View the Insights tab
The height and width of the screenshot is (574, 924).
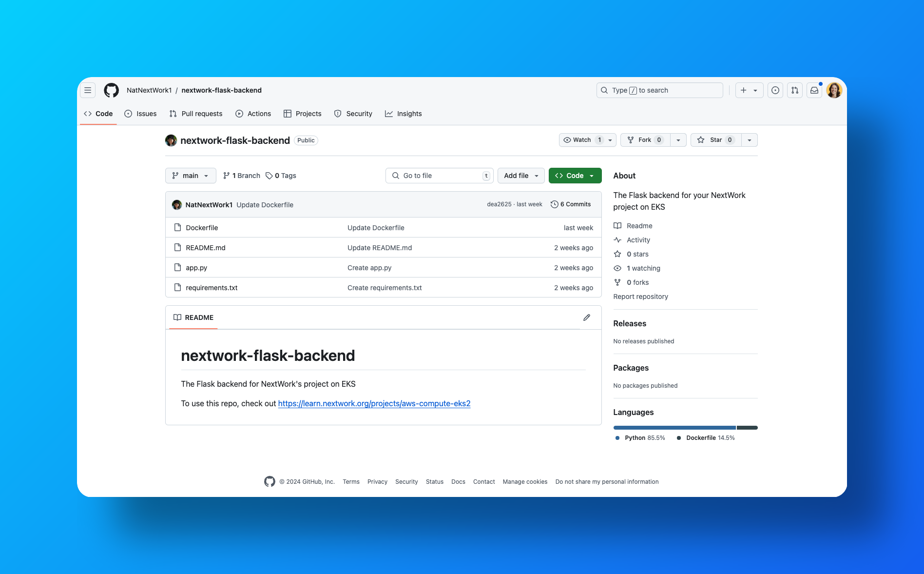click(x=404, y=114)
